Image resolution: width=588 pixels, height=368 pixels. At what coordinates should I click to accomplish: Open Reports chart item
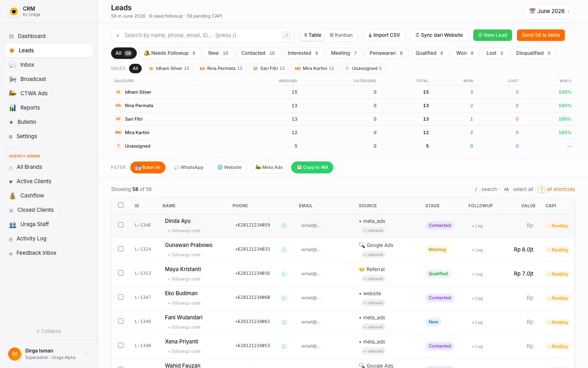[49, 108]
